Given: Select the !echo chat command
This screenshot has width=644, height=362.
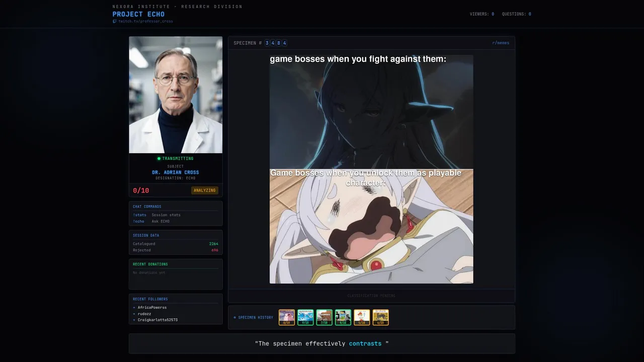Looking at the screenshot, I should pos(138,221).
